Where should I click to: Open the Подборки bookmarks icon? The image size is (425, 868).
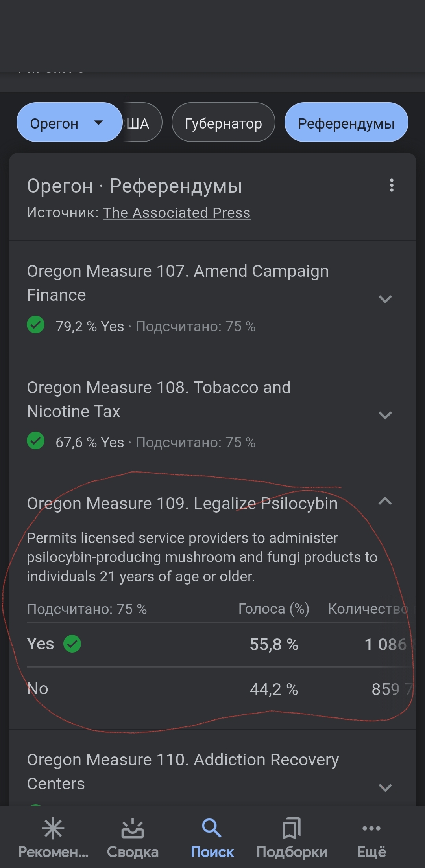click(292, 829)
